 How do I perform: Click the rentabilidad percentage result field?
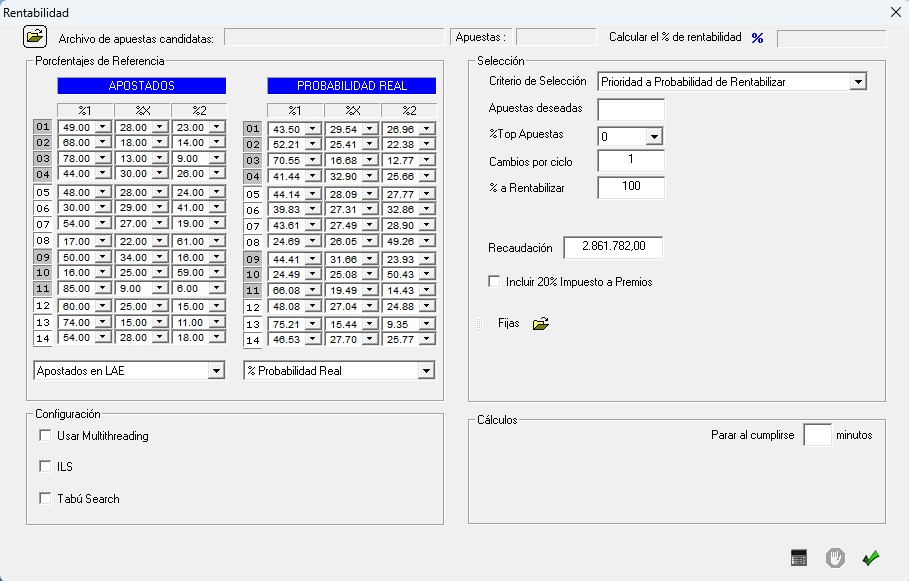pos(831,38)
